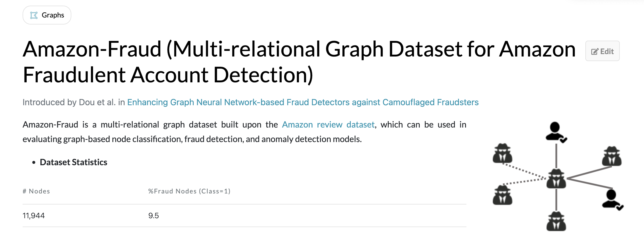
Task: Select the 11,944 nodes table cell
Action: [34, 216]
